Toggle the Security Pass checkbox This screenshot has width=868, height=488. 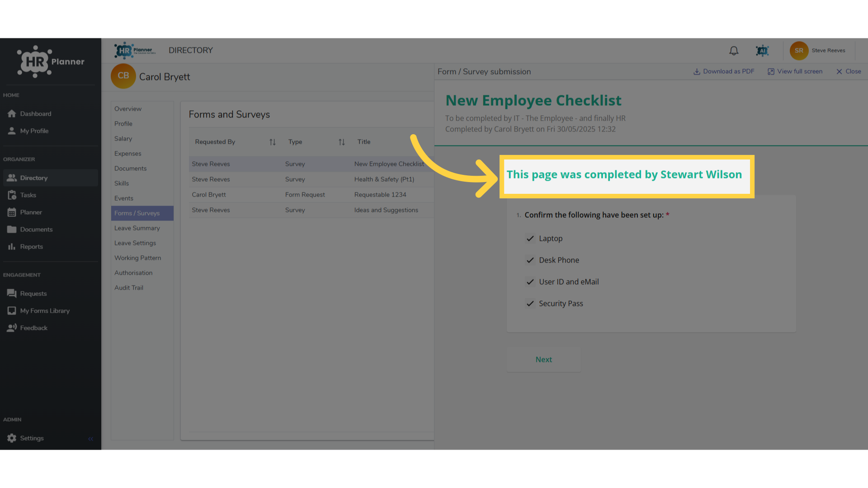point(530,304)
